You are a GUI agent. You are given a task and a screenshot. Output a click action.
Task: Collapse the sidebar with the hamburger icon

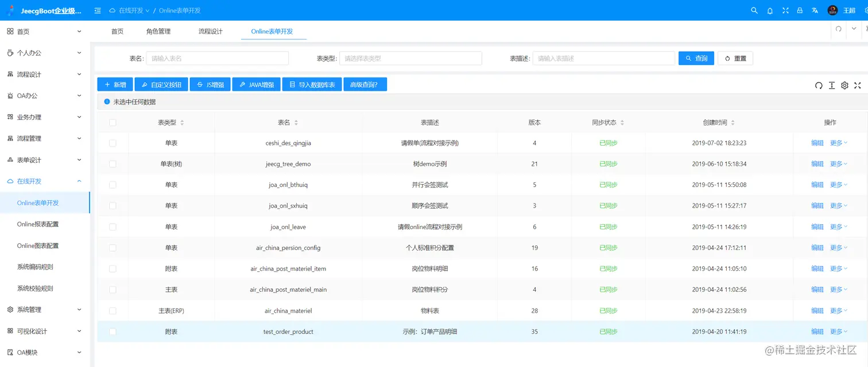click(98, 10)
